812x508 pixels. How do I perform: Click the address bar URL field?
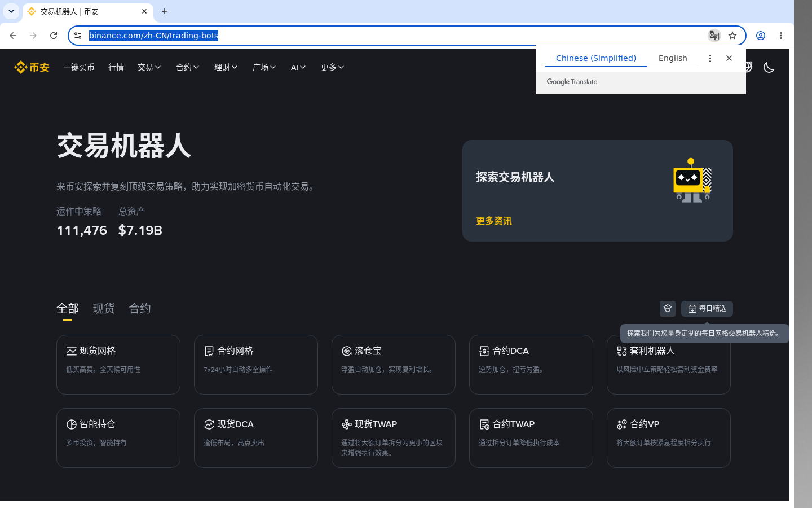[395, 36]
